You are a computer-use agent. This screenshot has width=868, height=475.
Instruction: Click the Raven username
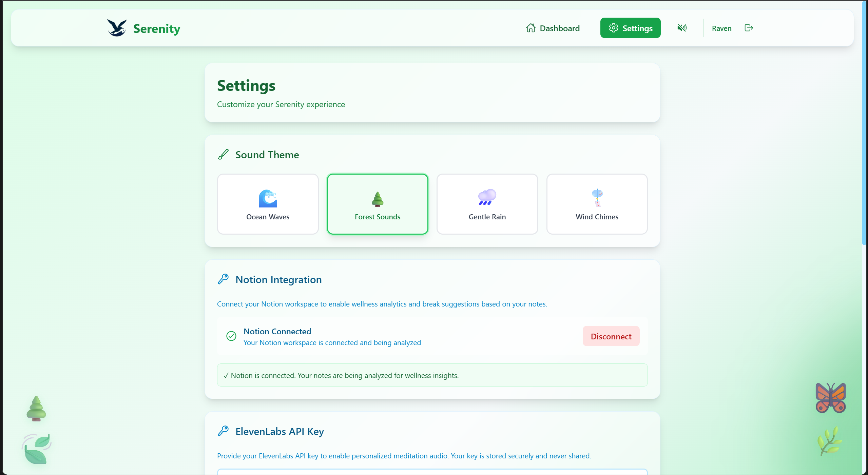pyautogui.click(x=721, y=28)
